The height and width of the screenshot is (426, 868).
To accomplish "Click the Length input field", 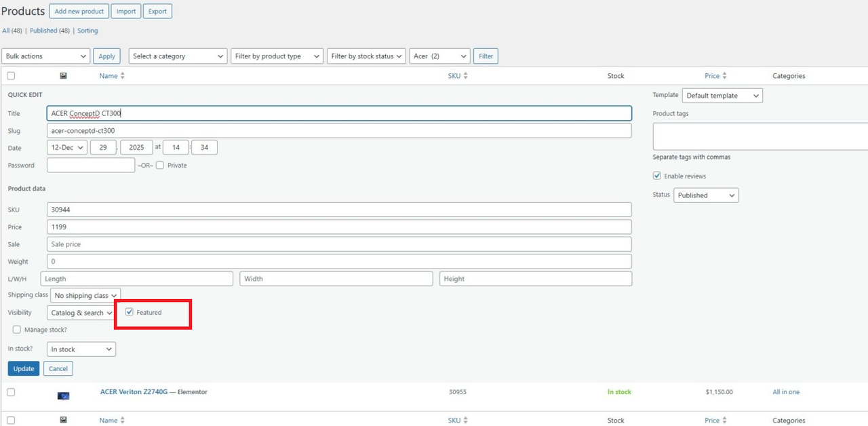I will tap(137, 279).
